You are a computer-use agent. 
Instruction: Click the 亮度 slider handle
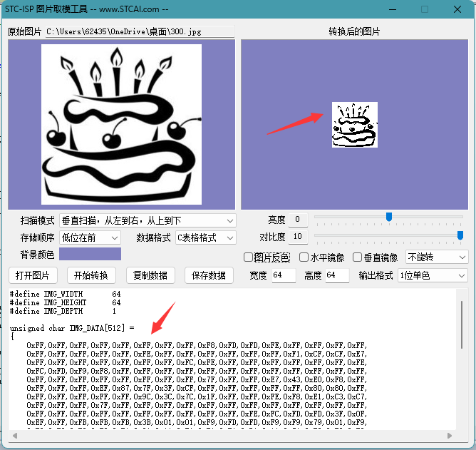pyautogui.click(x=389, y=217)
